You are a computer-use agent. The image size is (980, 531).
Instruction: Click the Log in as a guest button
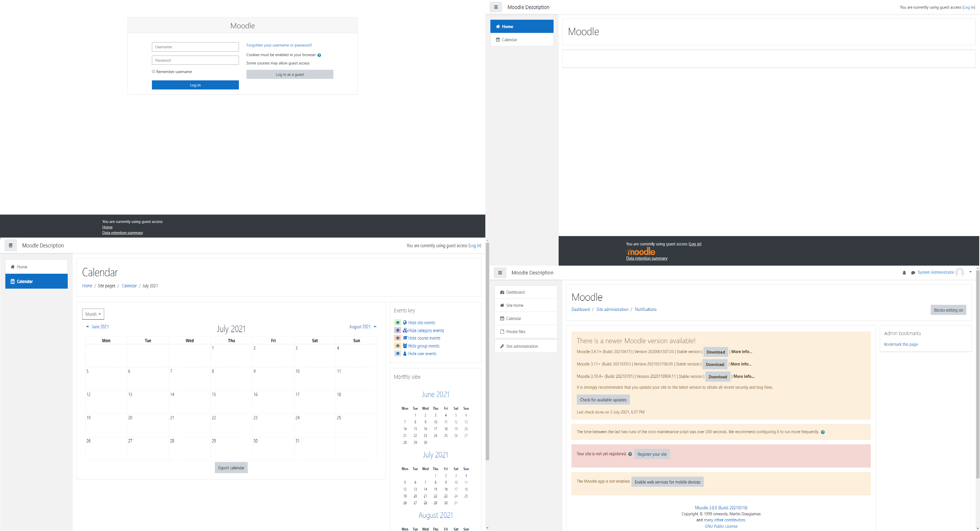[289, 75]
